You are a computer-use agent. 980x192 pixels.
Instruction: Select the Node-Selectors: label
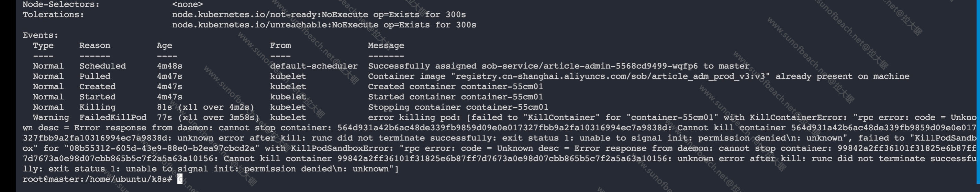pos(61,4)
